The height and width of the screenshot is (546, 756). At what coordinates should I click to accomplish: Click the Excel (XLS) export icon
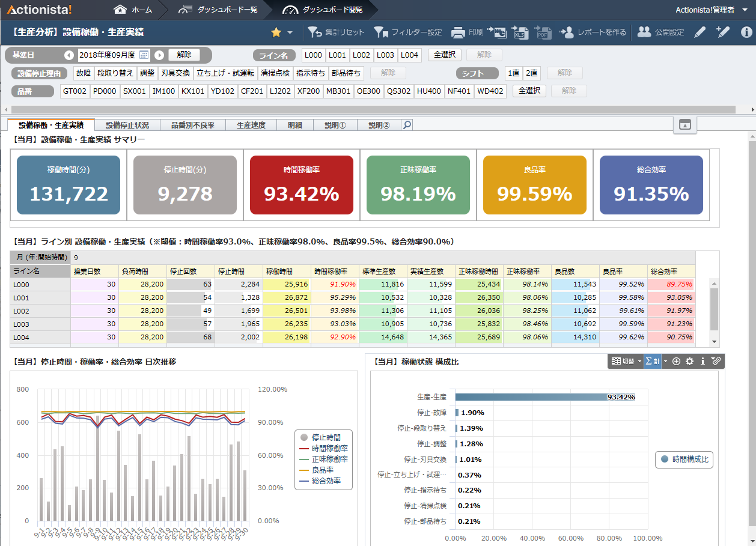pyautogui.click(x=520, y=32)
